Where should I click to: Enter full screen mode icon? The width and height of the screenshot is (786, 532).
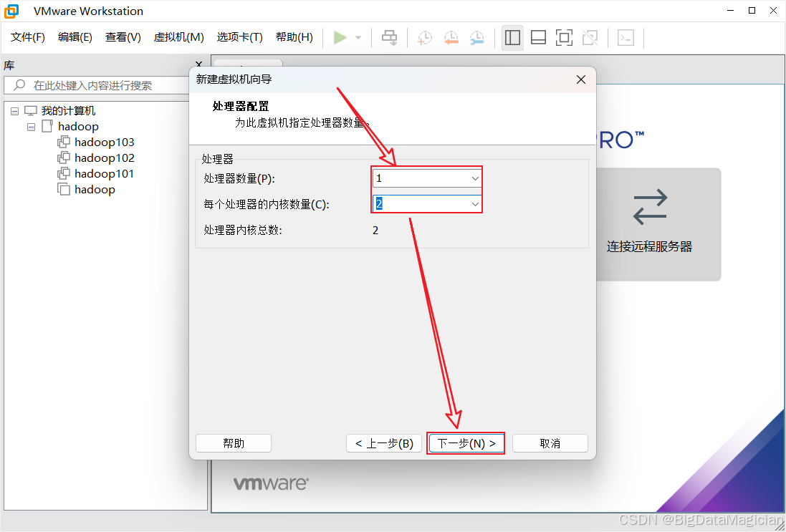pyautogui.click(x=564, y=37)
